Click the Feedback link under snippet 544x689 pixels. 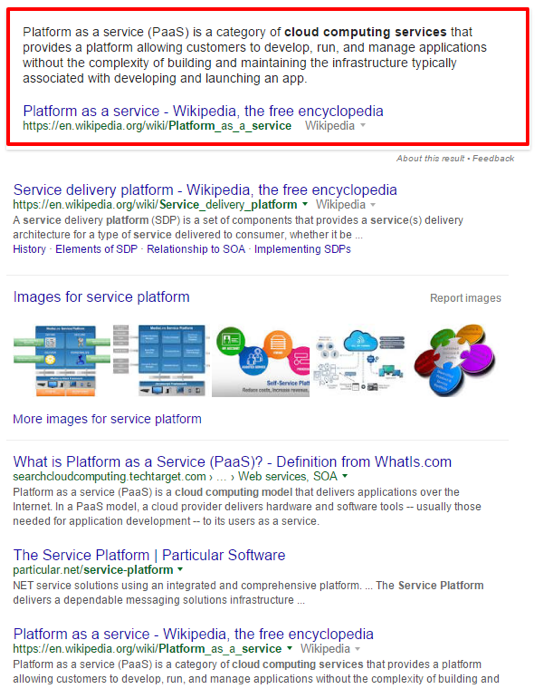tap(493, 158)
